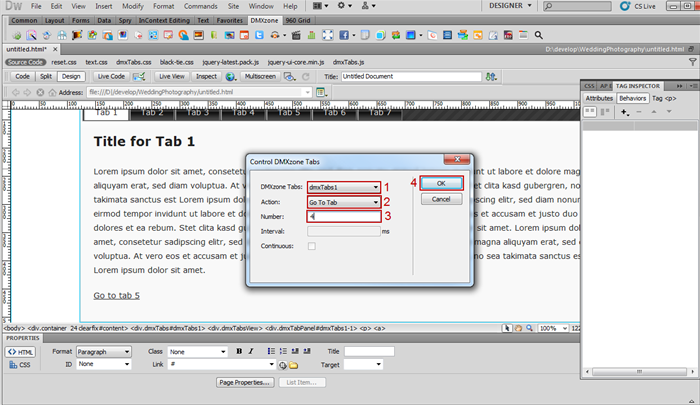Tick the Continuous checkbox

click(312, 246)
